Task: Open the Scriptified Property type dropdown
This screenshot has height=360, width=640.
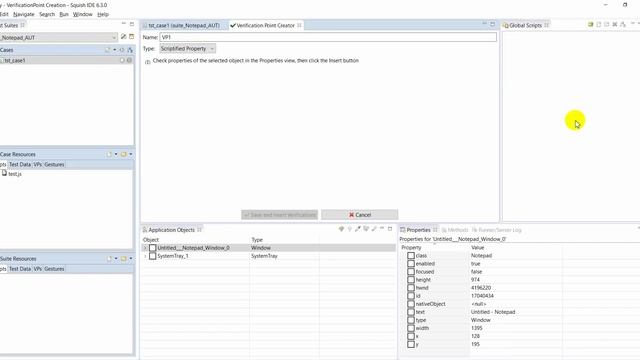Action: tap(212, 49)
